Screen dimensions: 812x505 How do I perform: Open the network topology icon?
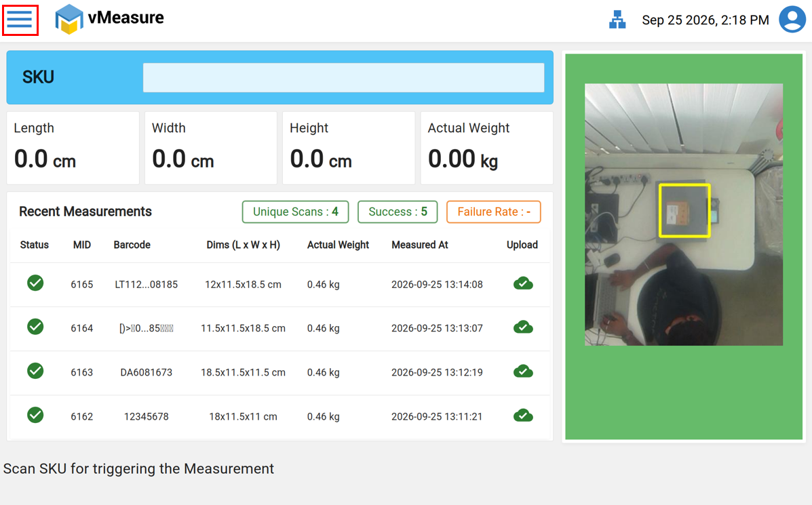coord(617,20)
